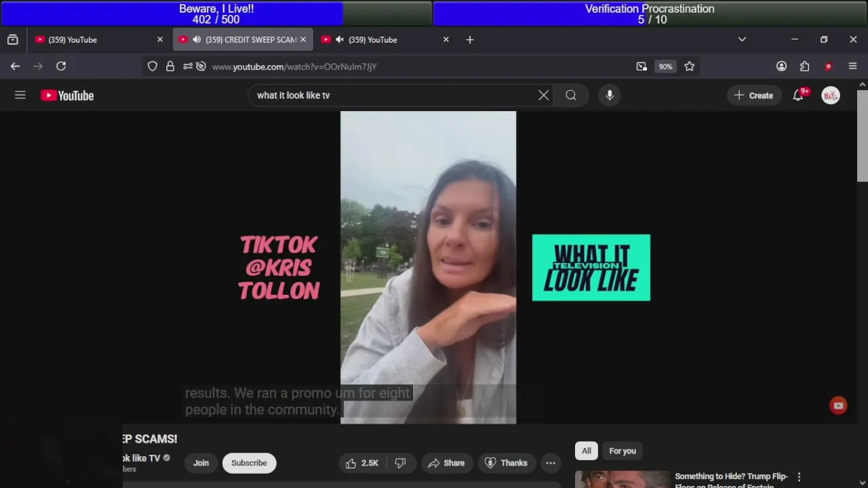Like the video with 2.5K likes
868x488 pixels.
[362, 463]
